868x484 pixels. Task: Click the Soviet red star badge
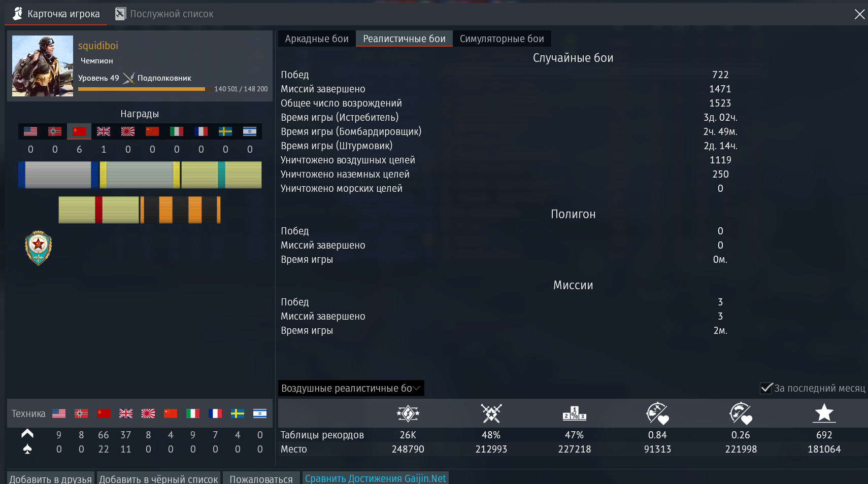tap(39, 248)
